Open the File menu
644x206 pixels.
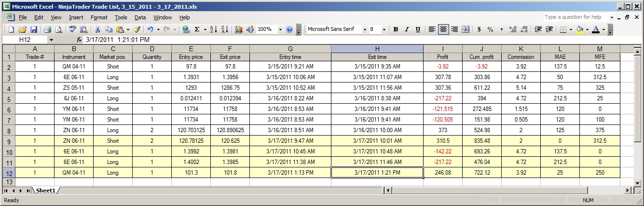click(x=22, y=17)
